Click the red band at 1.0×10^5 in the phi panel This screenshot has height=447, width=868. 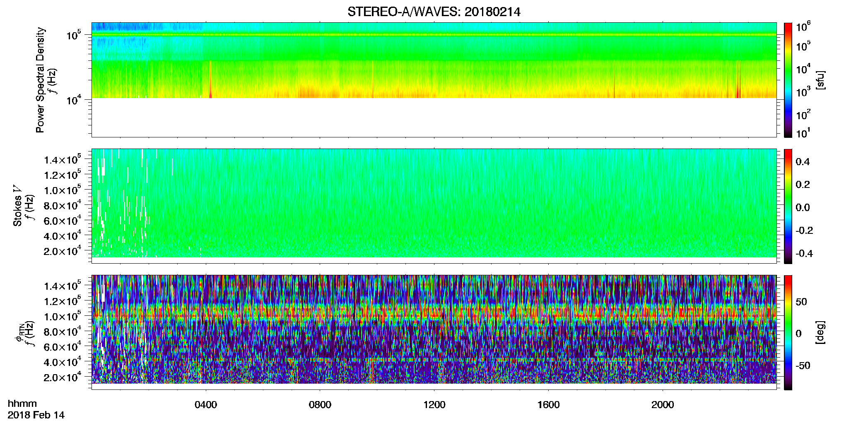tap(434, 314)
